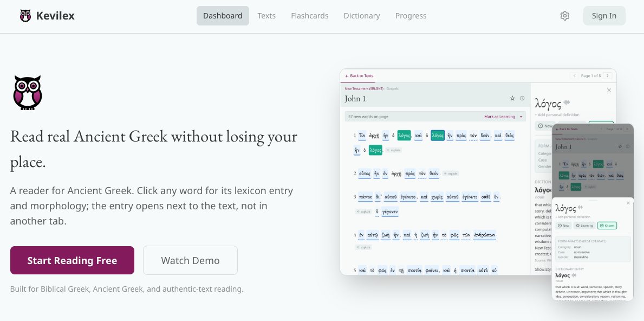This screenshot has height=321, width=644.
Task: Click Start Reading Free button
Action: [x=72, y=260]
